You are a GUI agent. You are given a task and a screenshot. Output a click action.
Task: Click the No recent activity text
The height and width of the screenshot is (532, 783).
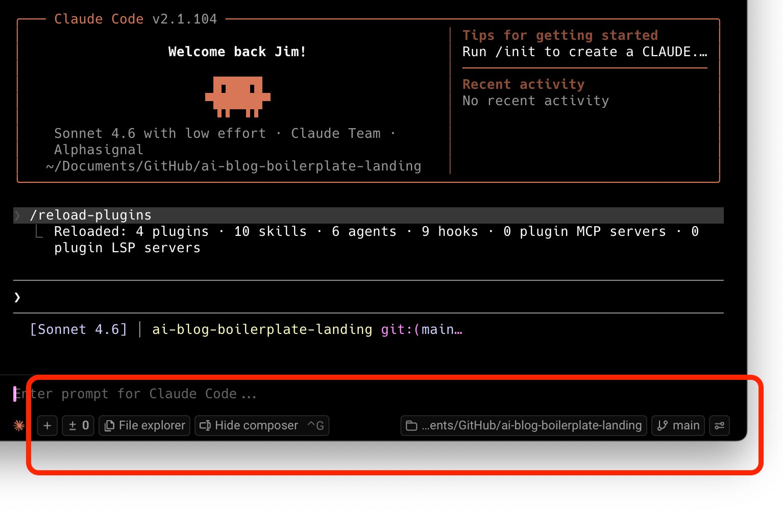click(535, 101)
